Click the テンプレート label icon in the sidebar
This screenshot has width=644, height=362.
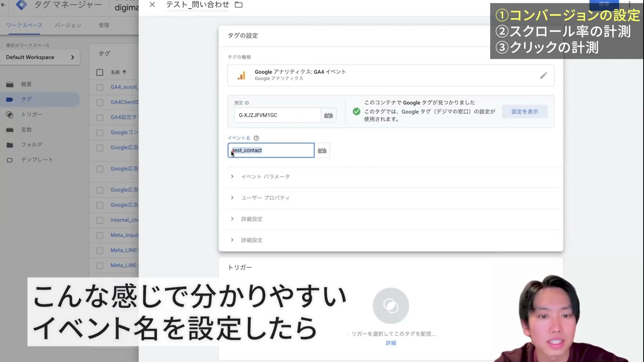10,160
